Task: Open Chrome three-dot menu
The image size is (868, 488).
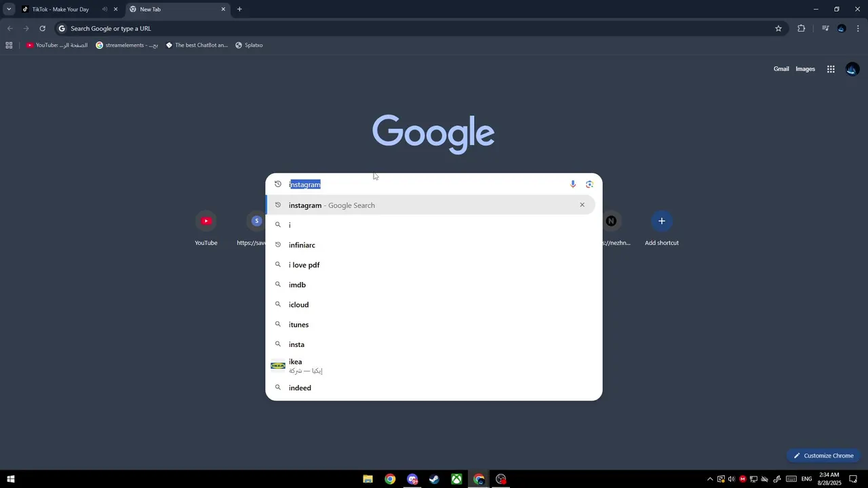Action: click(x=859, y=28)
